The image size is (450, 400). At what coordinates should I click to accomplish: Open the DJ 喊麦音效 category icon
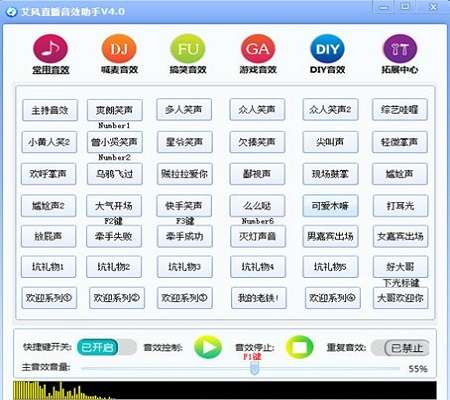pyautogui.click(x=119, y=49)
